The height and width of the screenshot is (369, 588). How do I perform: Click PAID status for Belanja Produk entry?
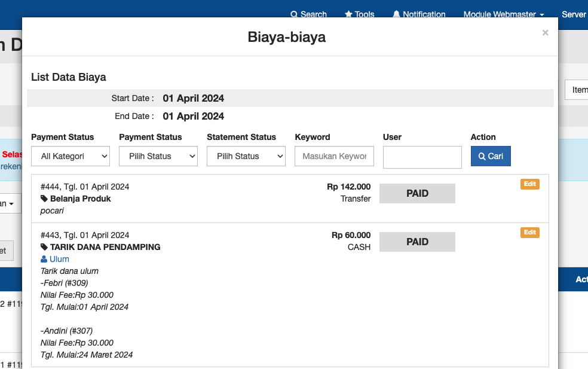point(417,194)
